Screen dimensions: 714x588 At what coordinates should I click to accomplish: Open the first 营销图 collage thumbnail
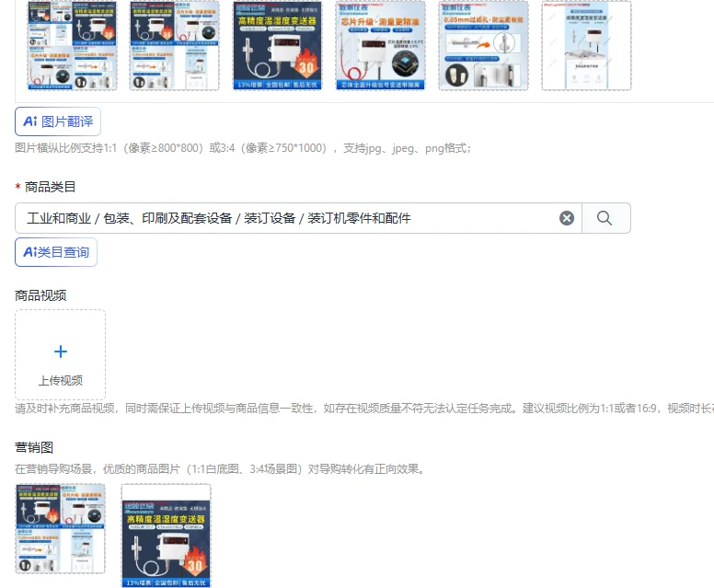click(x=60, y=529)
